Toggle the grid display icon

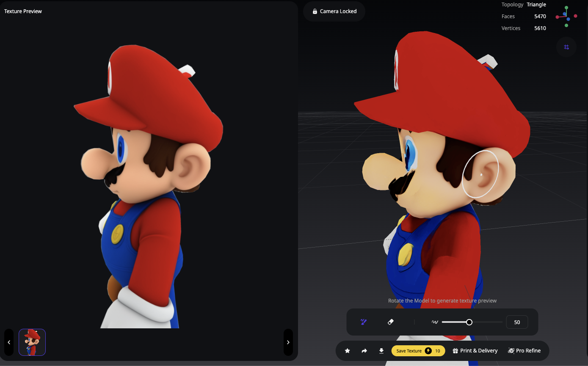pos(566,47)
